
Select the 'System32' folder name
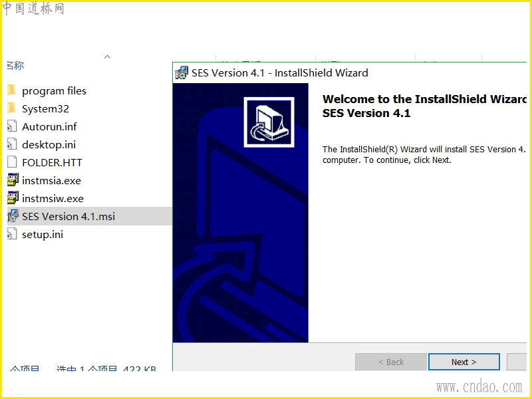pos(45,109)
